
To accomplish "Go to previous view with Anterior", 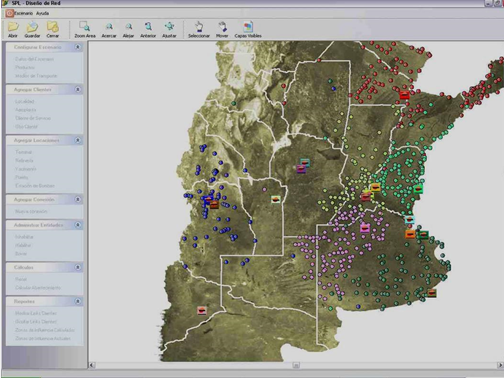I will 148,29.
